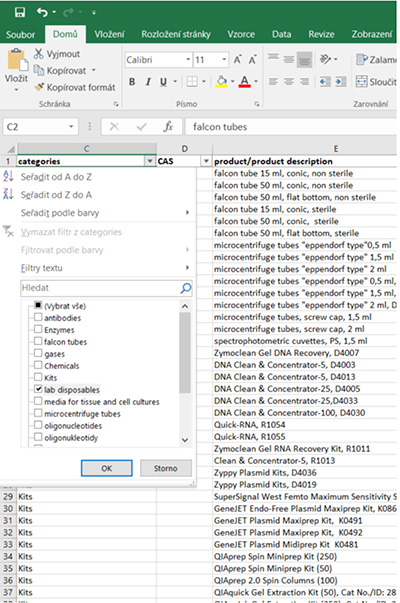Expand the Kopírovat dropdown arrow
The image size is (400, 603).
pos(93,70)
